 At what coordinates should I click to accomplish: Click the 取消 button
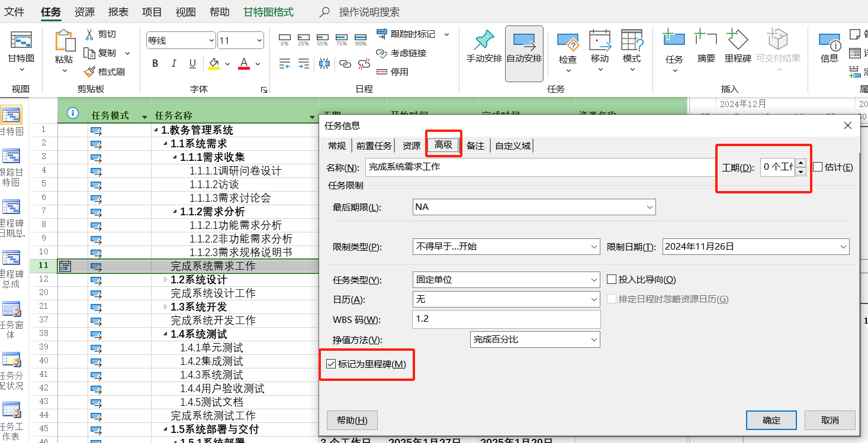point(830,421)
